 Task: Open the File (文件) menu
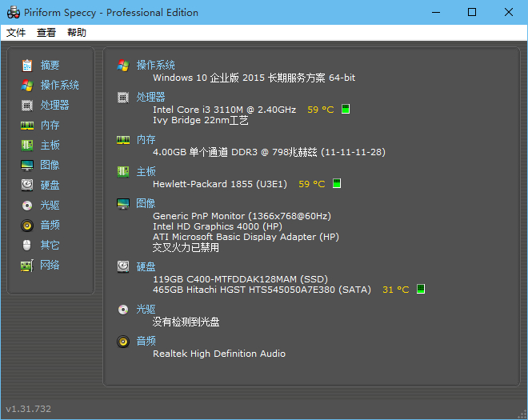(16, 33)
